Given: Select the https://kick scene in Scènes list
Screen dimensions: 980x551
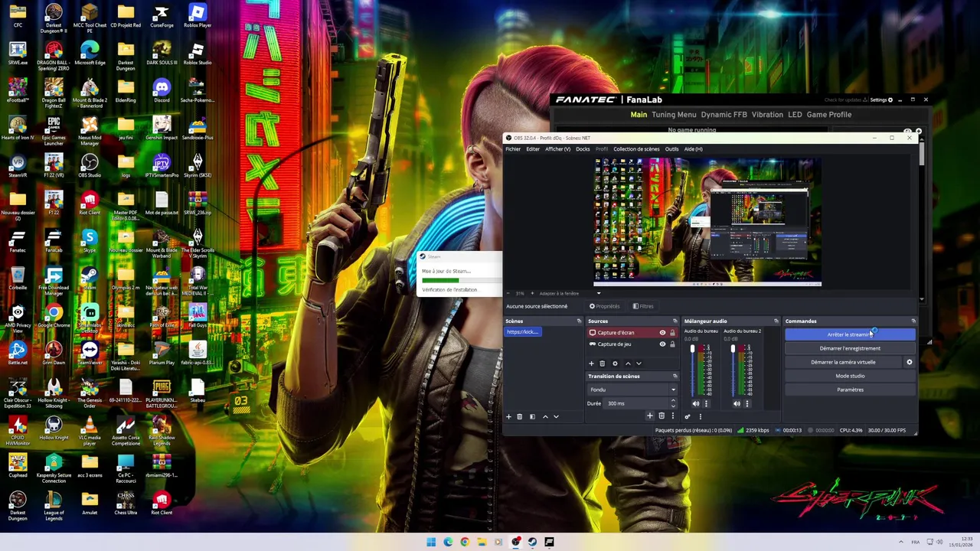Looking at the screenshot, I should [523, 332].
